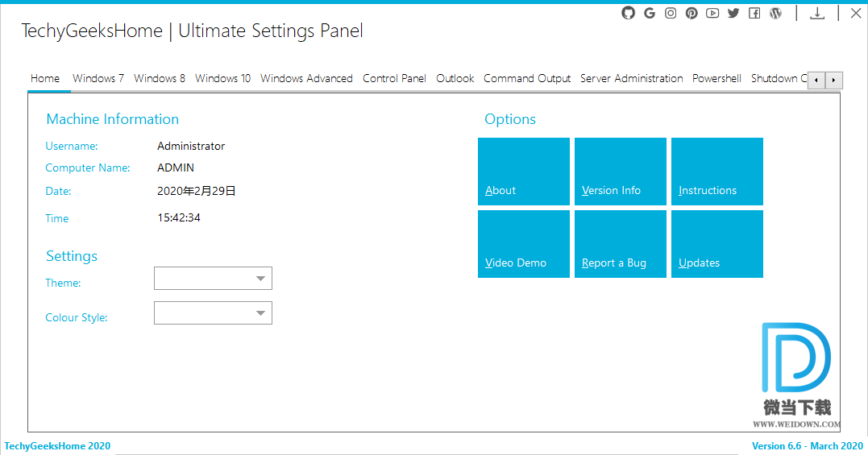Switch to the Windows 10 tab

click(x=222, y=78)
